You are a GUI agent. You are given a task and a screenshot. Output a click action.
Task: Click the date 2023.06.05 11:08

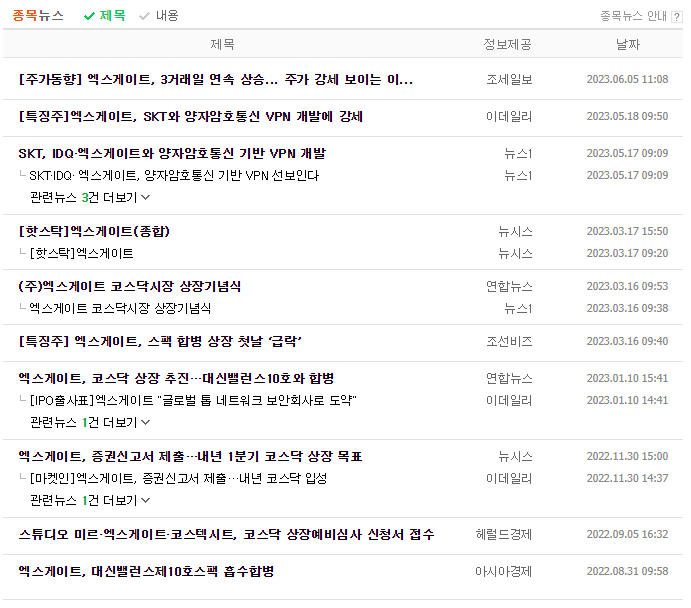628,79
